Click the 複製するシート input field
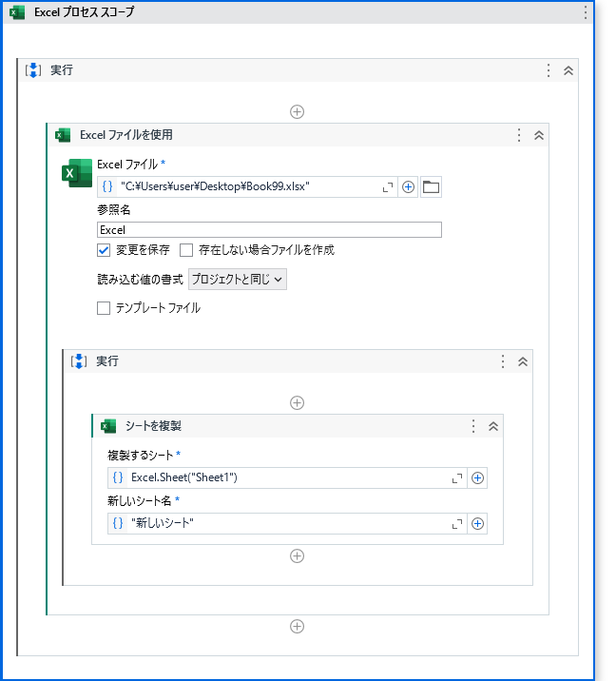 coord(287,477)
